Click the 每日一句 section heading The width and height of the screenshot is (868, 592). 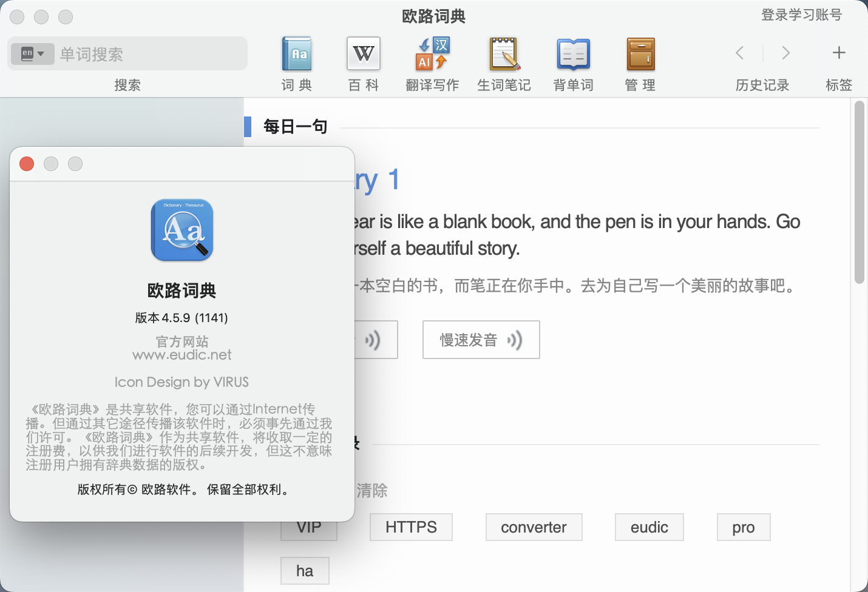(295, 127)
